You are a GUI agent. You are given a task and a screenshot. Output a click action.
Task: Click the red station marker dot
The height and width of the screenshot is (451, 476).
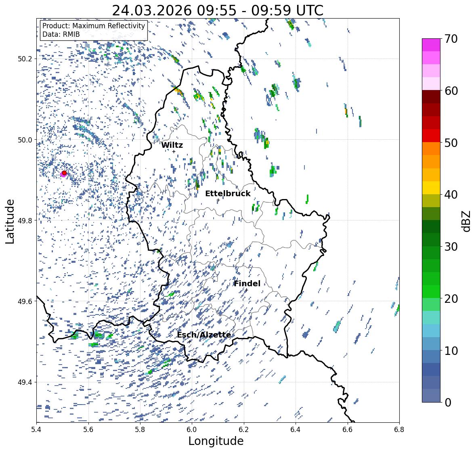(64, 173)
